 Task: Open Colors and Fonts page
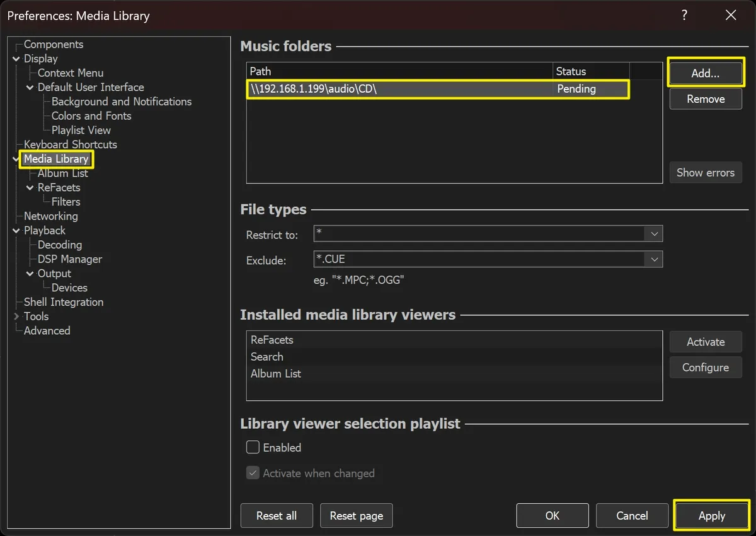(91, 116)
